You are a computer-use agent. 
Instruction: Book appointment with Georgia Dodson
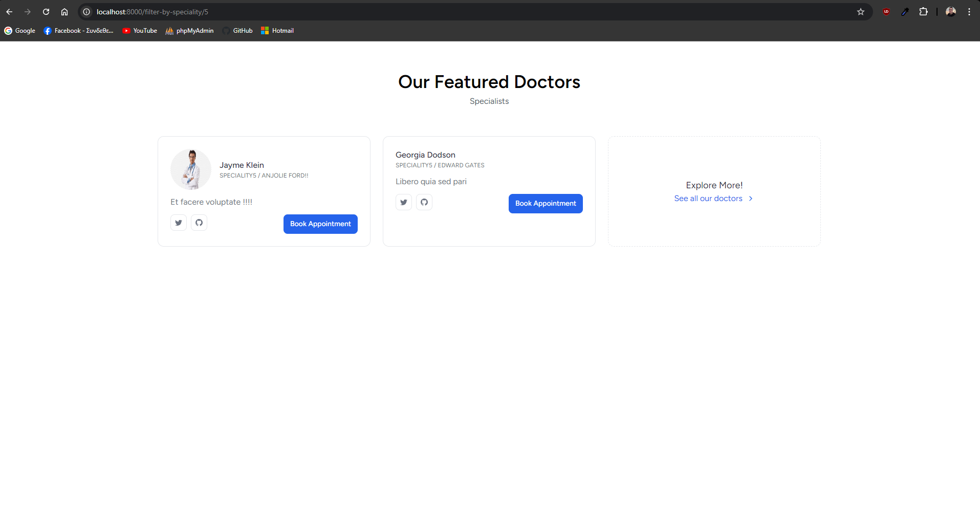[546, 204]
